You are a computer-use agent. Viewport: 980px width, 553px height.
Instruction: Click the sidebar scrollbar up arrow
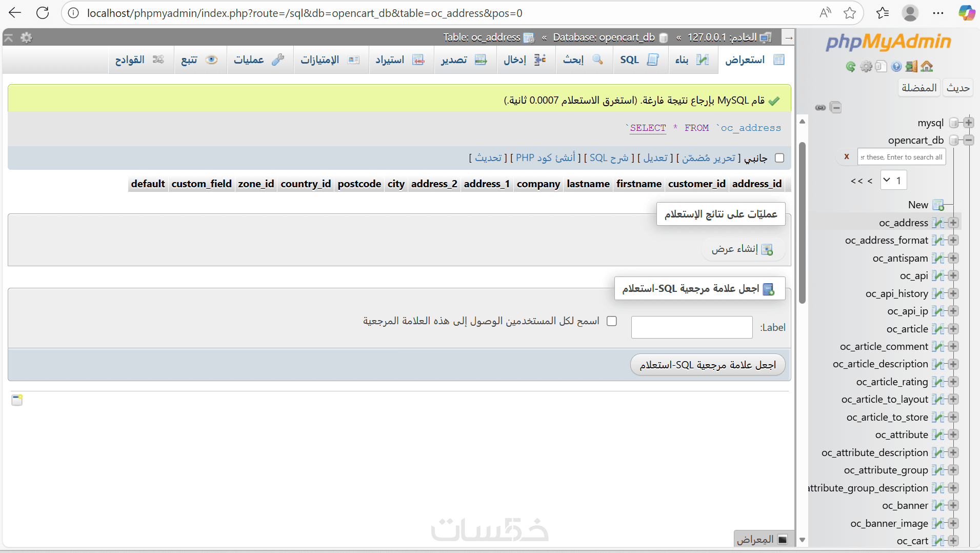click(x=803, y=122)
